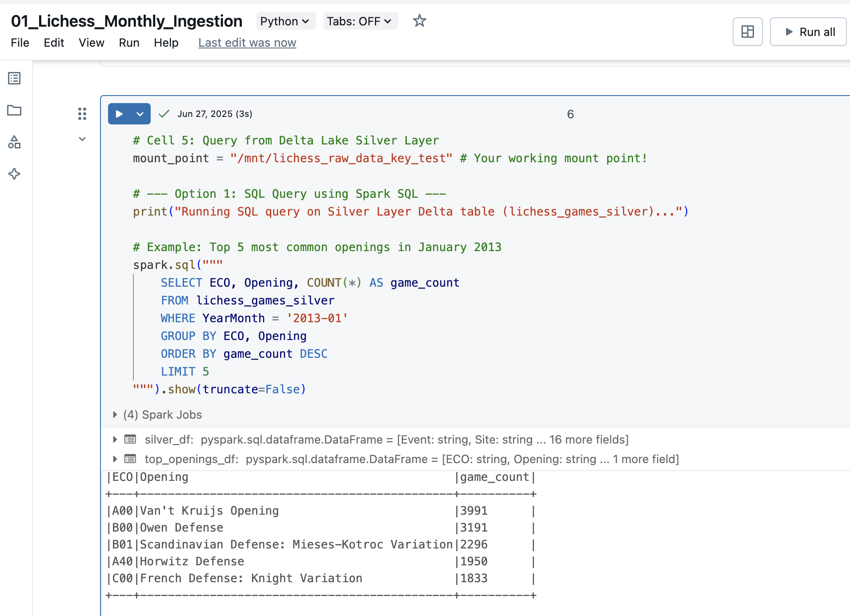Click the French Defense: Knight Variation row

(x=320, y=578)
